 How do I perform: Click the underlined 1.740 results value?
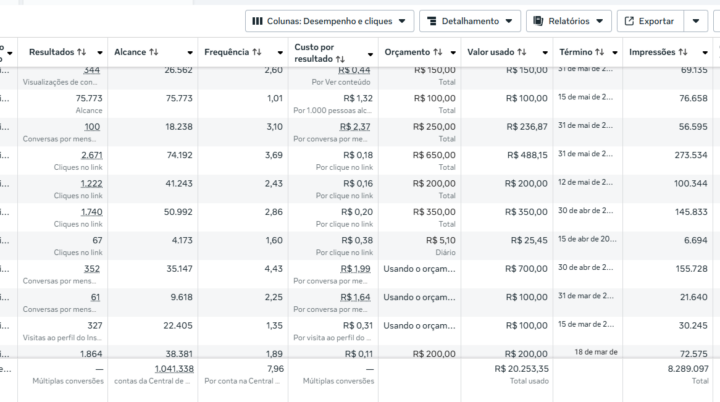tap(91, 212)
